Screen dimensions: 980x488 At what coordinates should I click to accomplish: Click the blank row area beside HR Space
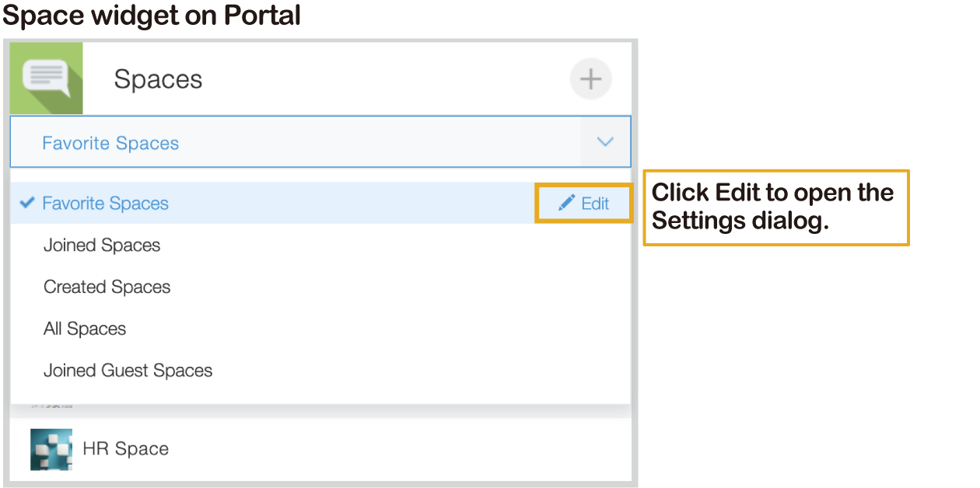389,449
